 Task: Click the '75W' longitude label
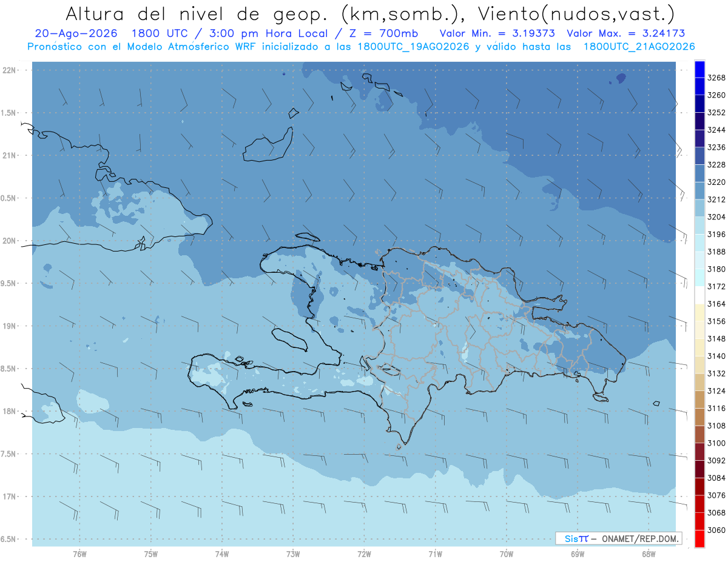point(151,554)
